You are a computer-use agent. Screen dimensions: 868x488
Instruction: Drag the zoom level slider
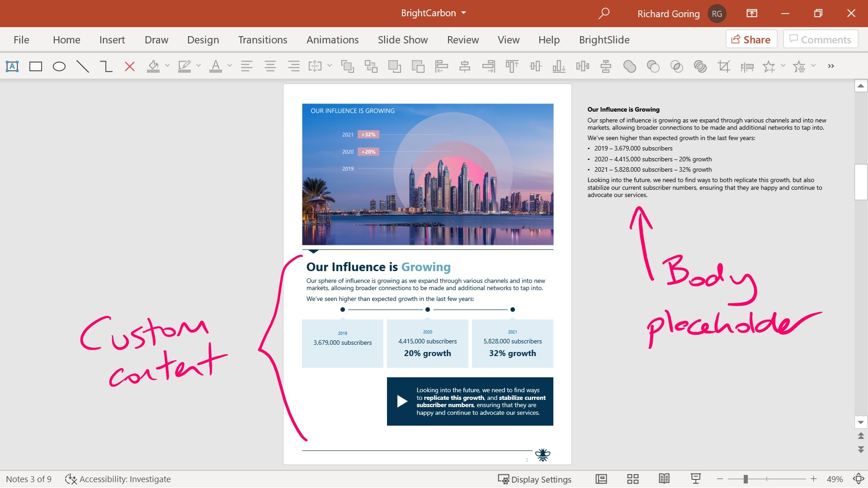[748, 479]
